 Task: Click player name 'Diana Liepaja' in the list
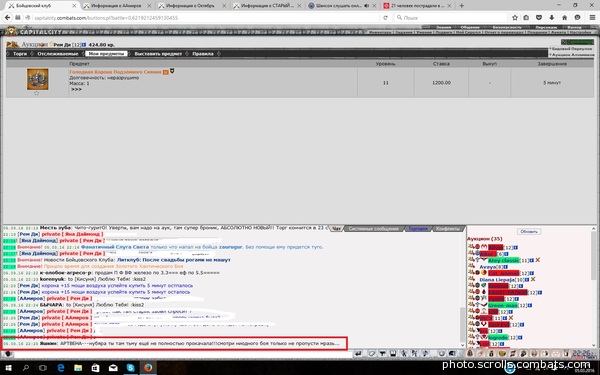498,280
